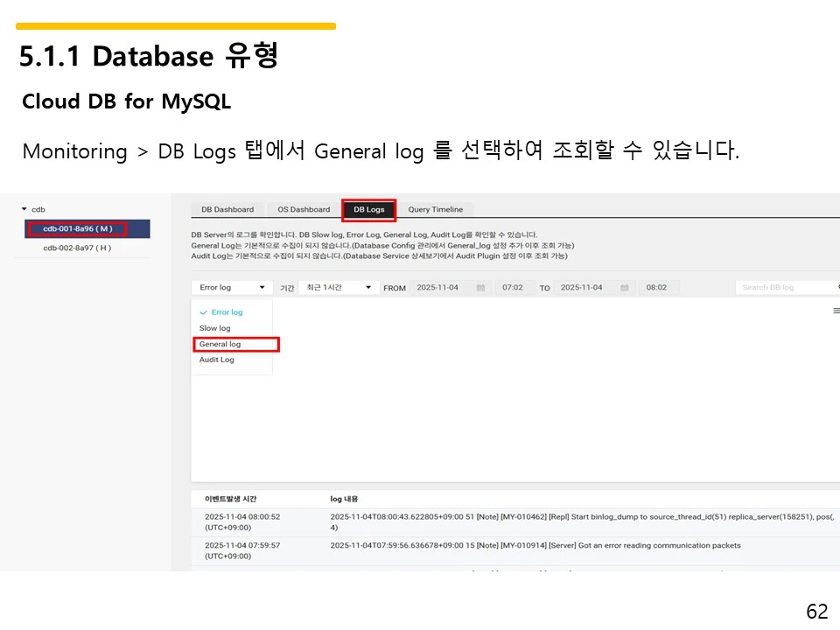
Task: Click the 이벤트발생 시간 column header
Action: (230, 499)
